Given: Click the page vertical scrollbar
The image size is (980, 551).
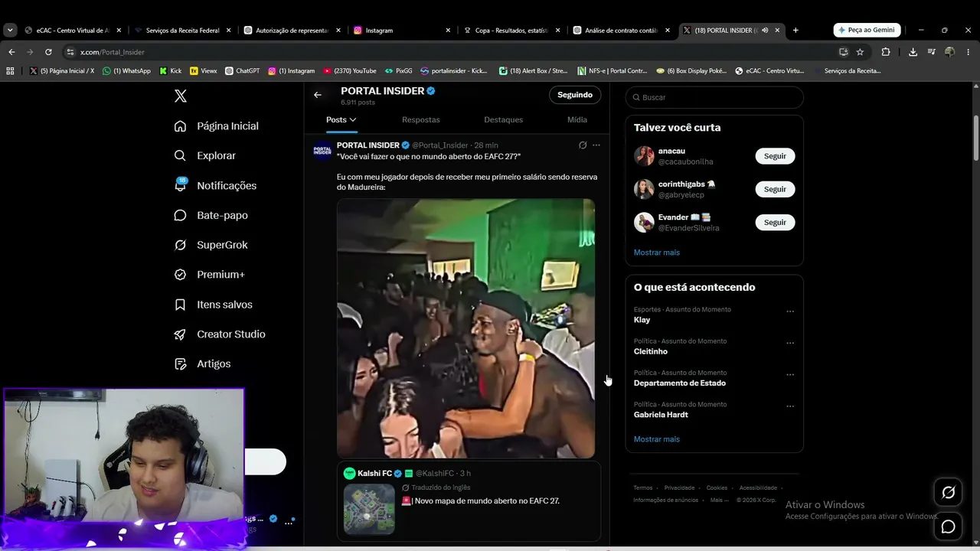Looking at the screenshot, I should point(976,138).
